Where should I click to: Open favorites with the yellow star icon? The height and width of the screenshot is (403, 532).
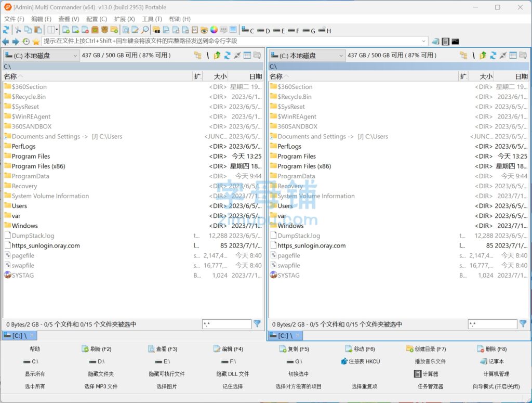pos(36,42)
